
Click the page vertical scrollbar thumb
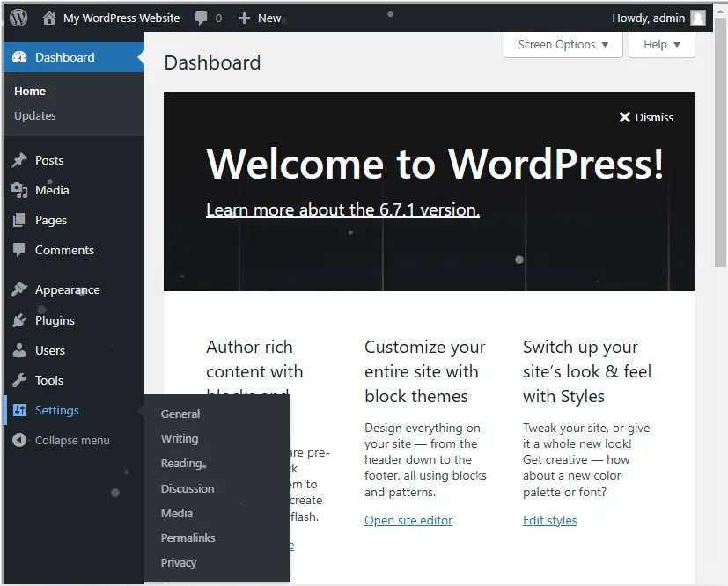click(720, 143)
